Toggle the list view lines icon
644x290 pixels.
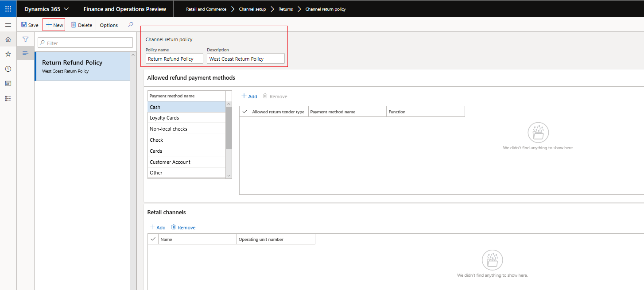[x=26, y=53]
